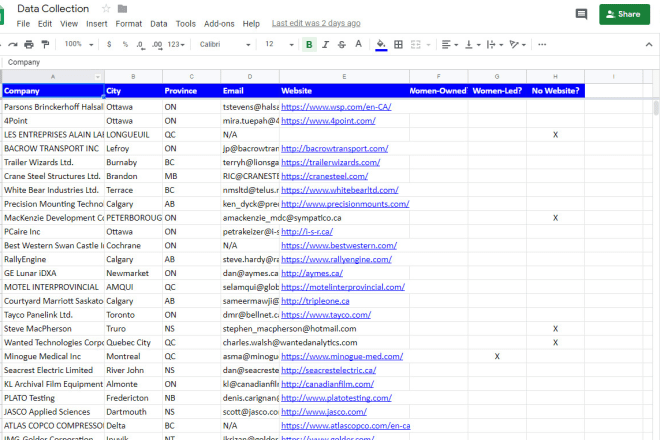Open vertical align dropdown
660x440 pixels.
click(x=472, y=44)
